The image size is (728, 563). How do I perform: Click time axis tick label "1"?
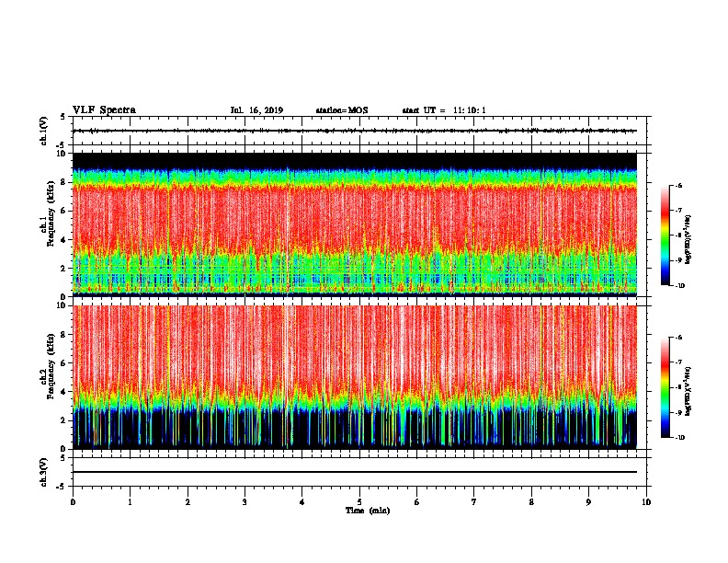[130, 502]
